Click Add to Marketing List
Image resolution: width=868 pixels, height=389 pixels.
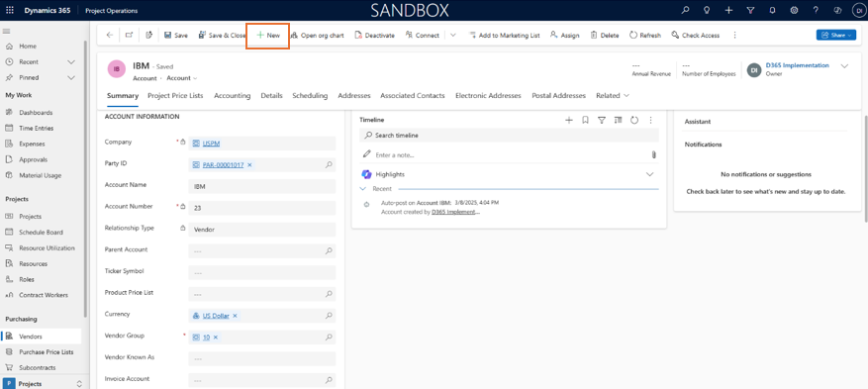coord(505,35)
